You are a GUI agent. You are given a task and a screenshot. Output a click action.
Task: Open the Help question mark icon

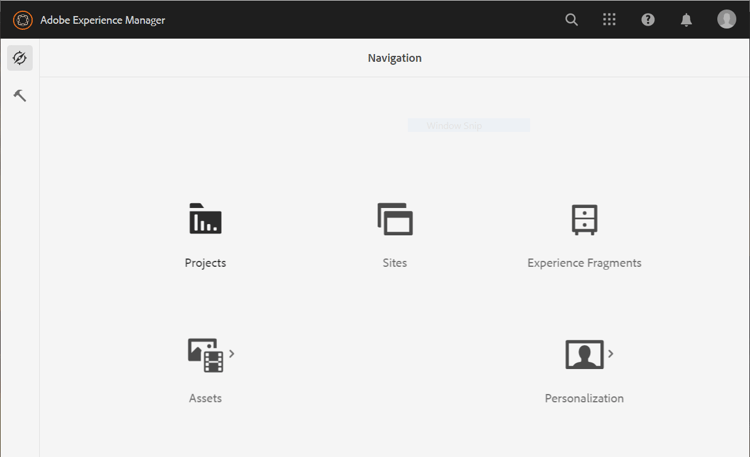click(648, 20)
